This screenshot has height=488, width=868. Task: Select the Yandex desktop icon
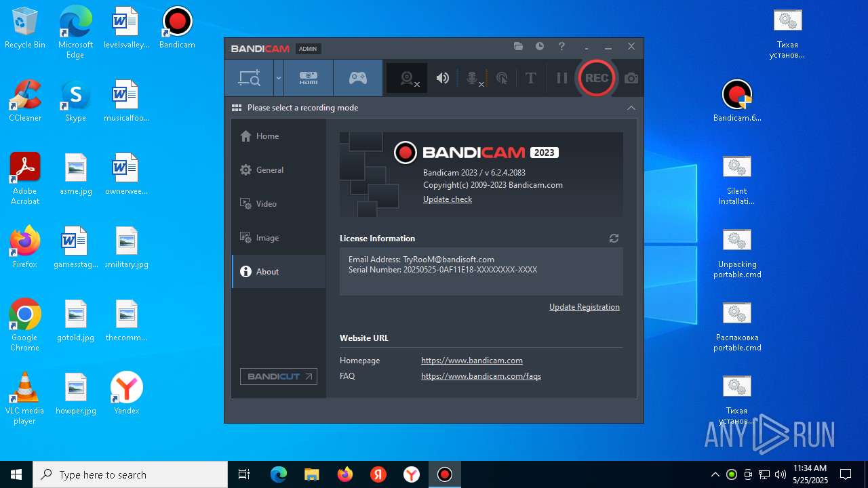coord(126,394)
